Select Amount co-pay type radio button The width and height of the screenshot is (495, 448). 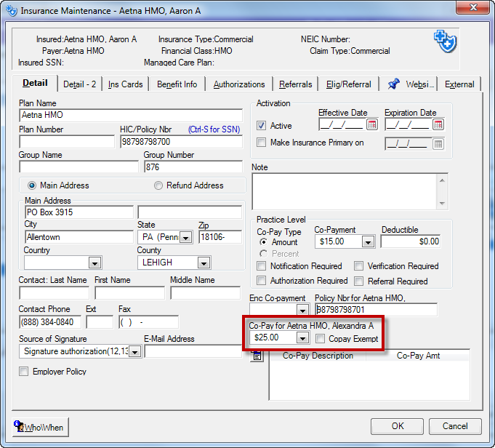[263, 242]
